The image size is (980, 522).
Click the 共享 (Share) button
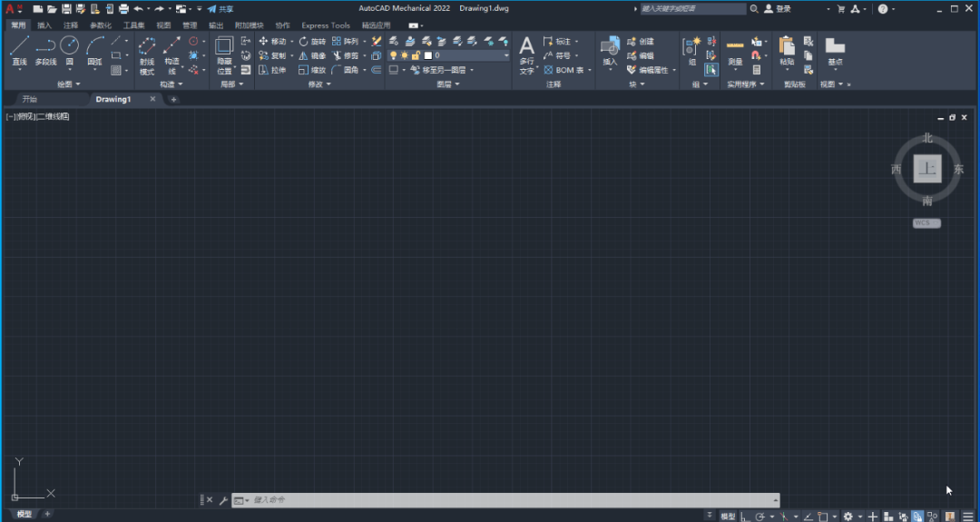tap(220, 9)
